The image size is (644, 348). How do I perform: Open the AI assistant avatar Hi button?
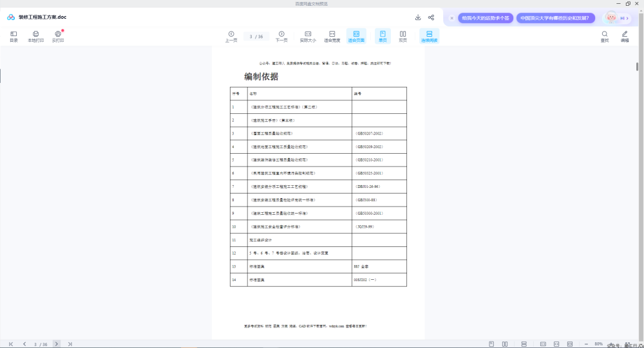click(x=616, y=17)
